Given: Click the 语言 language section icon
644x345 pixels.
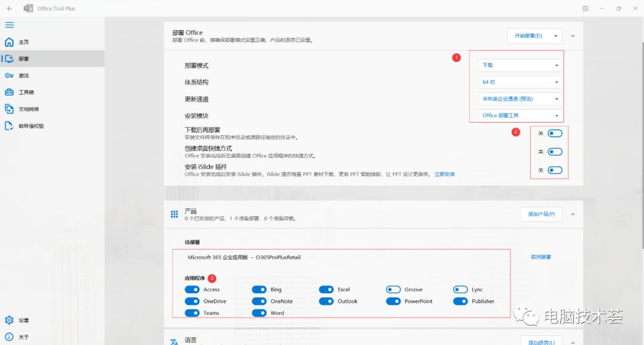Looking at the screenshot, I should pyautogui.click(x=174, y=341).
